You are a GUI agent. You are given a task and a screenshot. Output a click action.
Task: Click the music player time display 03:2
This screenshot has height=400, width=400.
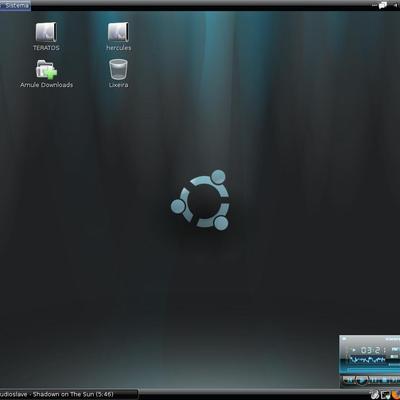tap(373, 350)
